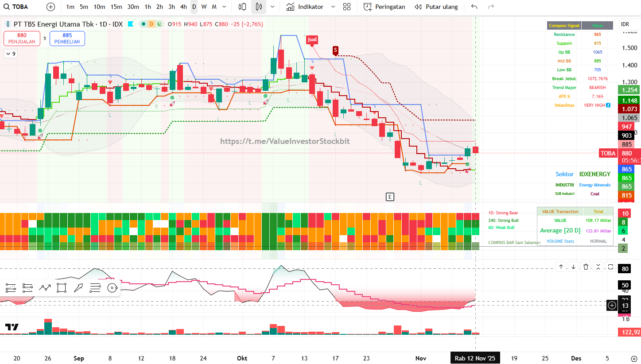
Task: Choose the 30m timeframe
Action: tap(133, 7)
